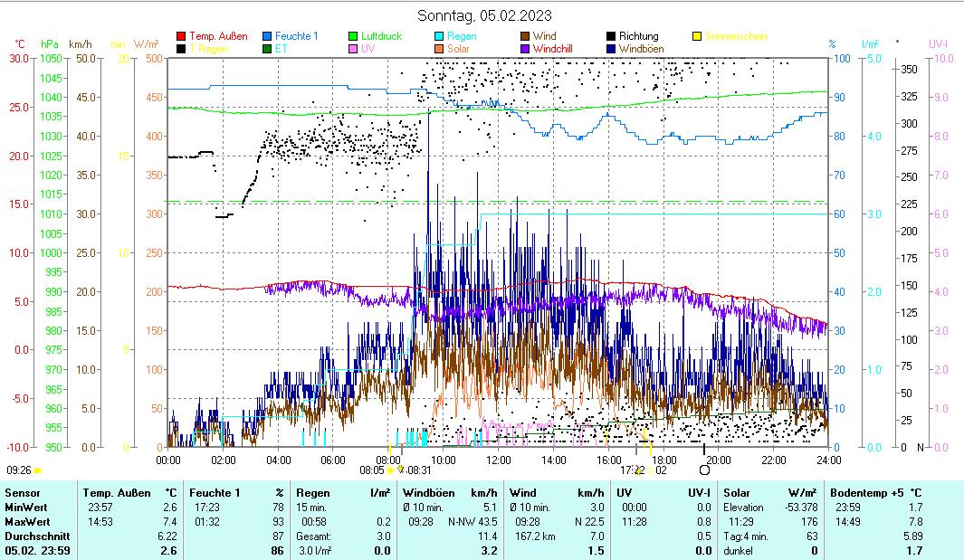Viewport: 964px width, 560px height.
Task: Click the purple Windchill legend swatch
Action: (525, 49)
